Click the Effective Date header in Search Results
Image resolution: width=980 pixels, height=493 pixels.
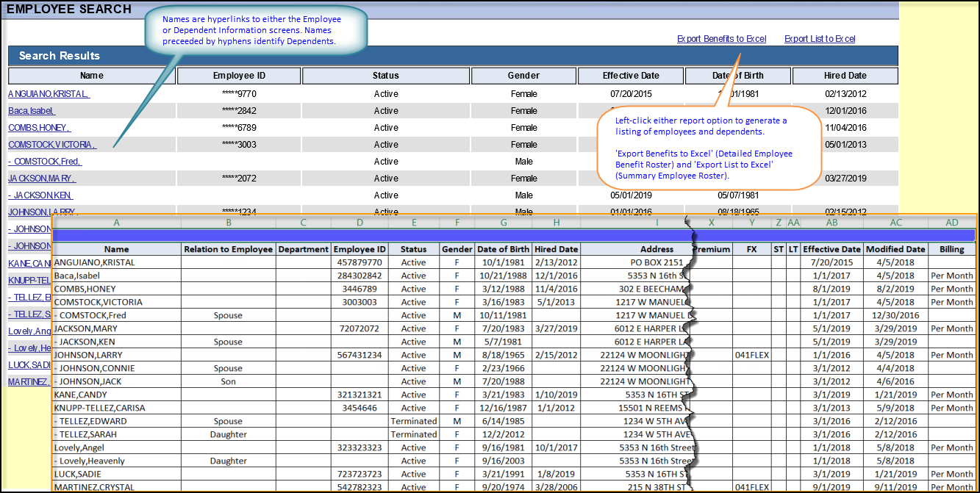tap(631, 76)
